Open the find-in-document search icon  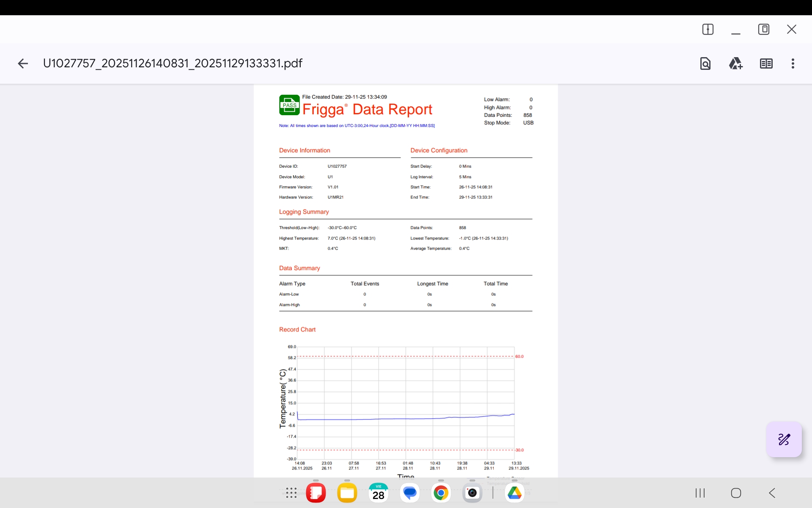[705, 63]
